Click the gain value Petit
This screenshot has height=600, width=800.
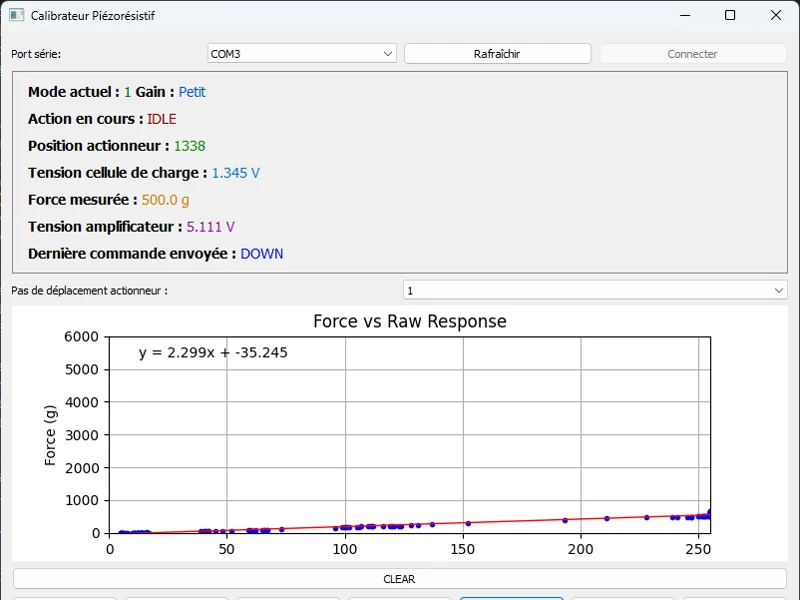[192, 92]
